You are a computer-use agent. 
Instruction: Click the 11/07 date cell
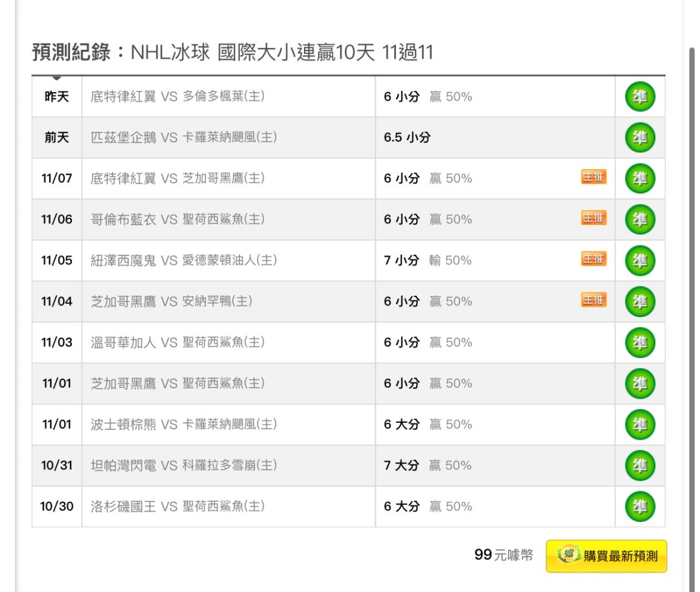(x=56, y=178)
